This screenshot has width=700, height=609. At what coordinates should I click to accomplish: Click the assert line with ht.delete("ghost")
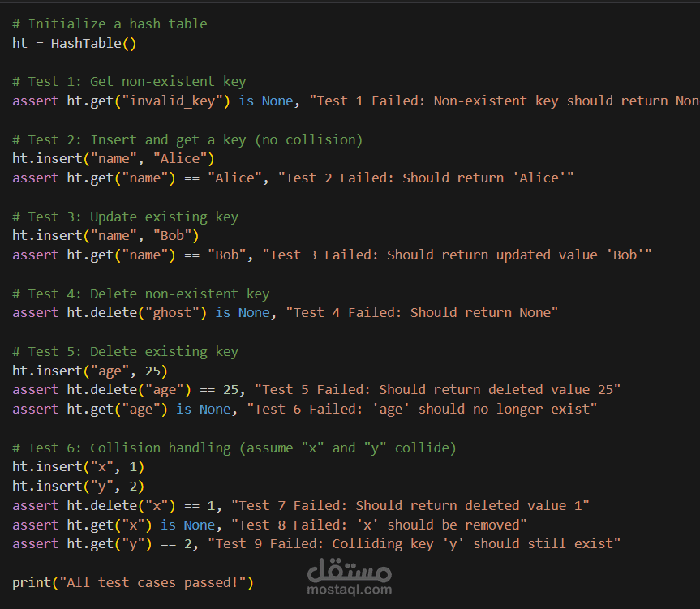tap(286, 313)
